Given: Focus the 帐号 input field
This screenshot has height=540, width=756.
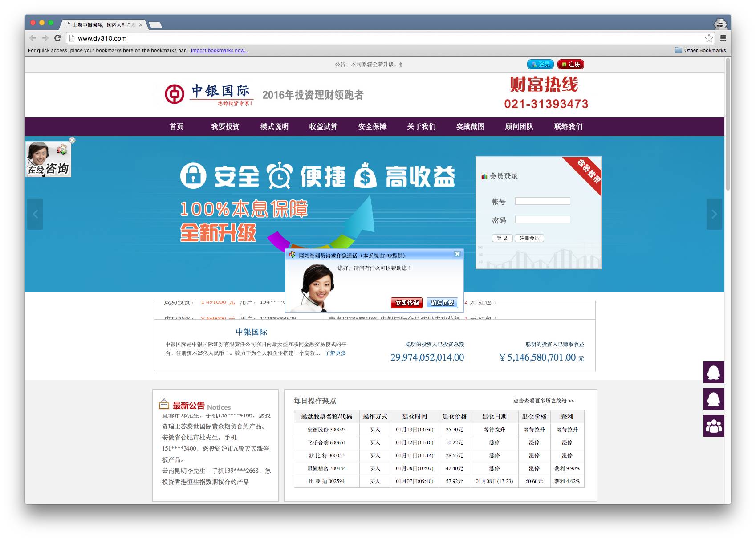Looking at the screenshot, I should tap(542, 201).
